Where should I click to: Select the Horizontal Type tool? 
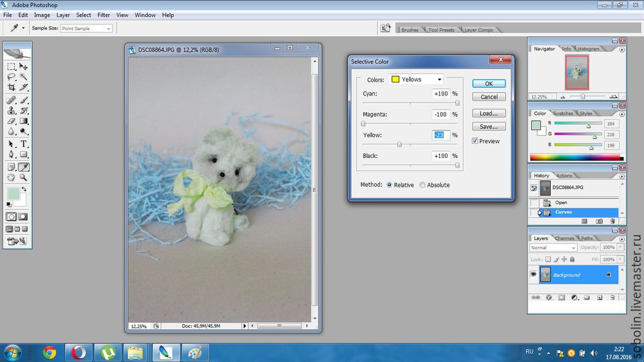coord(24,144)
